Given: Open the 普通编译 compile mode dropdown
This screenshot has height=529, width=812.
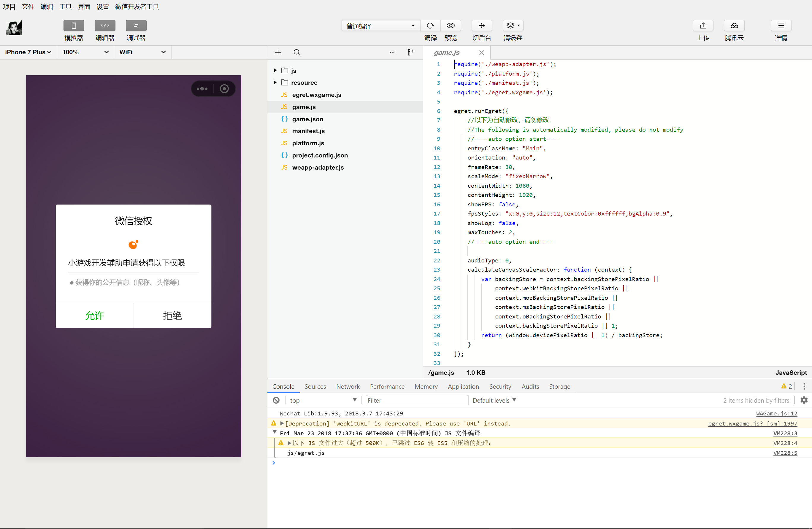Looking at the screenshot, I should 381,26.
